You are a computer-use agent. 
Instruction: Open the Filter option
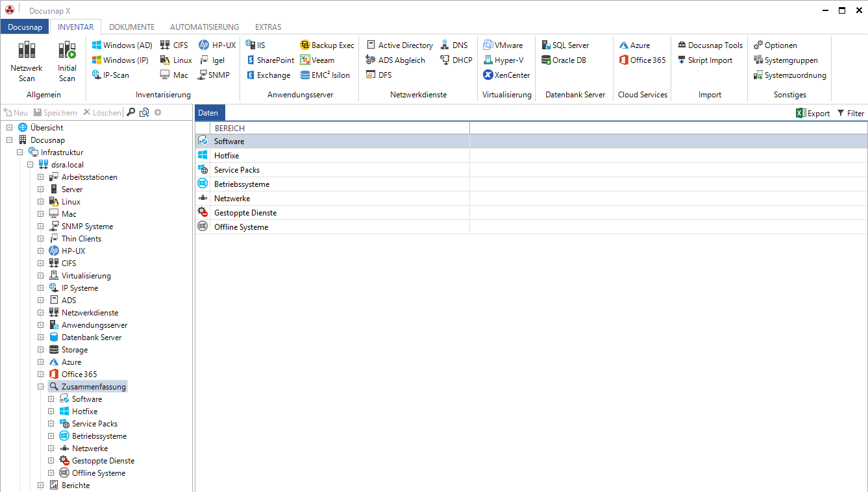coord(850,113)
